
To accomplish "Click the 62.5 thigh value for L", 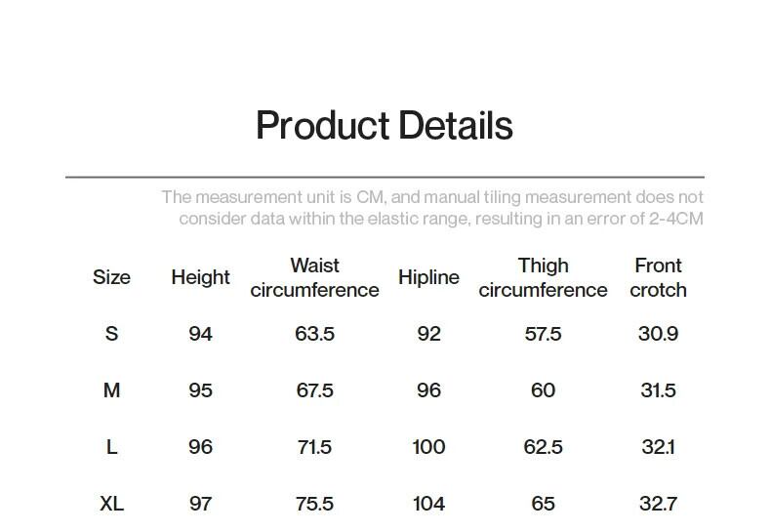I will [x=543, y=447].
